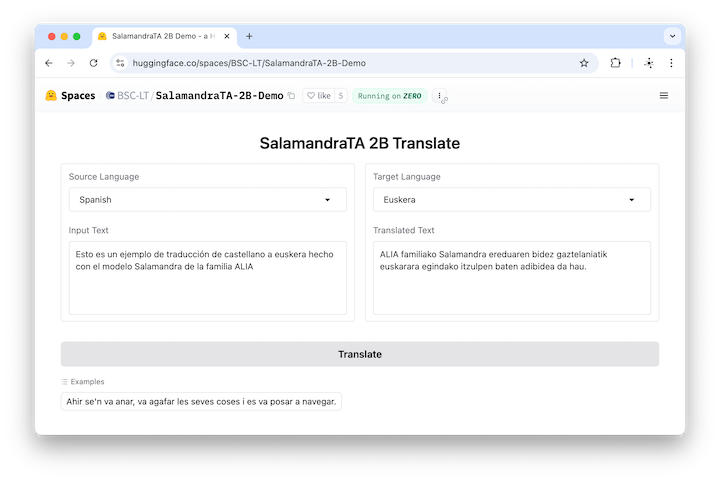
Task: Go to the Spaces section link
Action: click(x=78, y=95)
